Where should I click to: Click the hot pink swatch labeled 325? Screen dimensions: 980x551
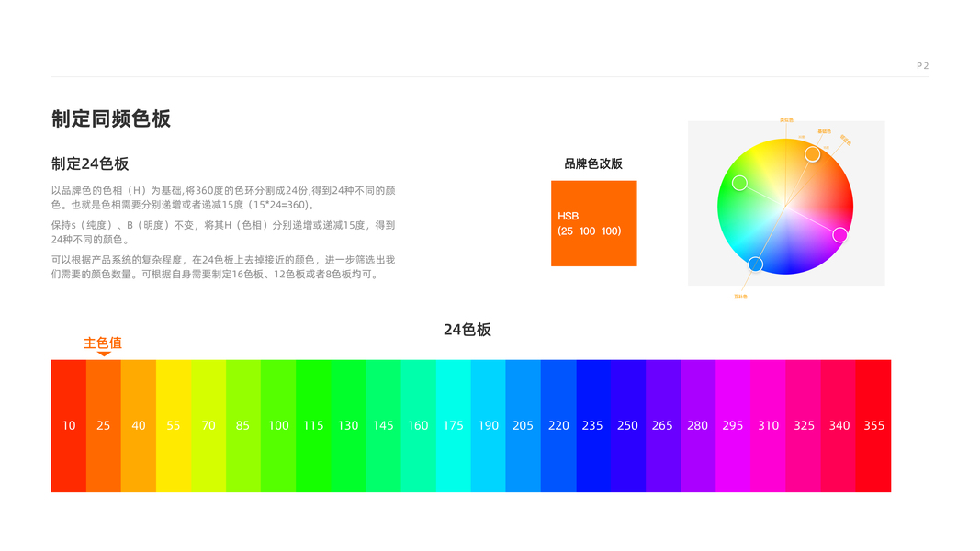point(804,425)
